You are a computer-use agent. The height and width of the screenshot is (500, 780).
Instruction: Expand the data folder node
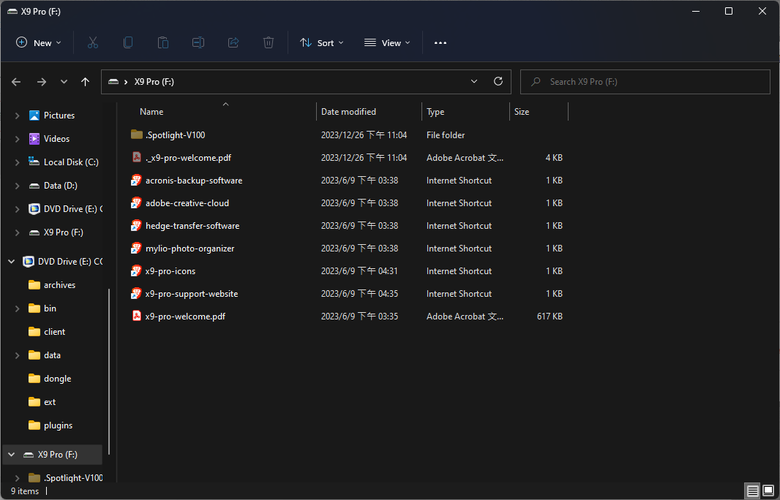(x=17, y=355)
